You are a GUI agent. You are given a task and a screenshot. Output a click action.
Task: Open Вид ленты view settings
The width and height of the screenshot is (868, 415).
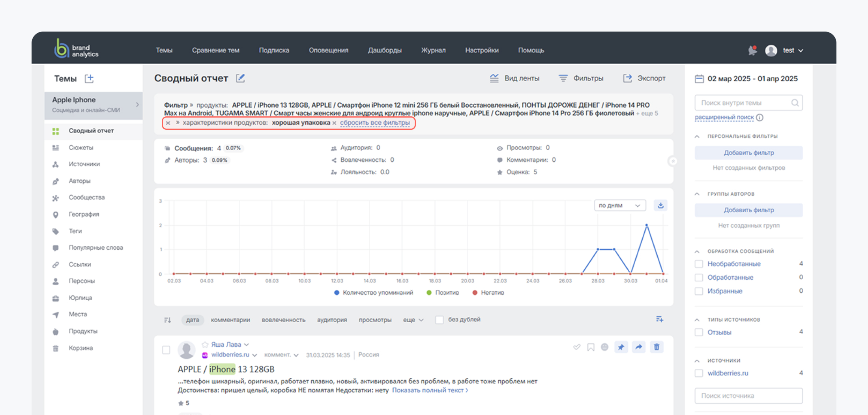514,78
